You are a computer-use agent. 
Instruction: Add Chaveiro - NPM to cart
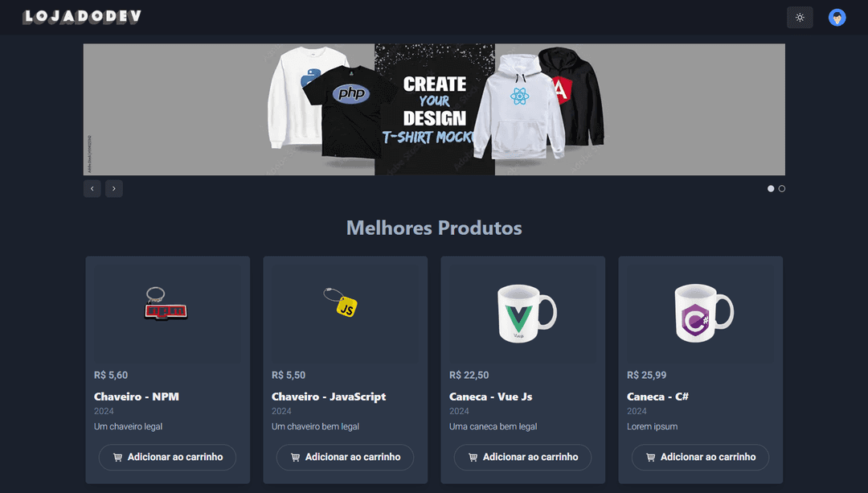tap(167, 457)
